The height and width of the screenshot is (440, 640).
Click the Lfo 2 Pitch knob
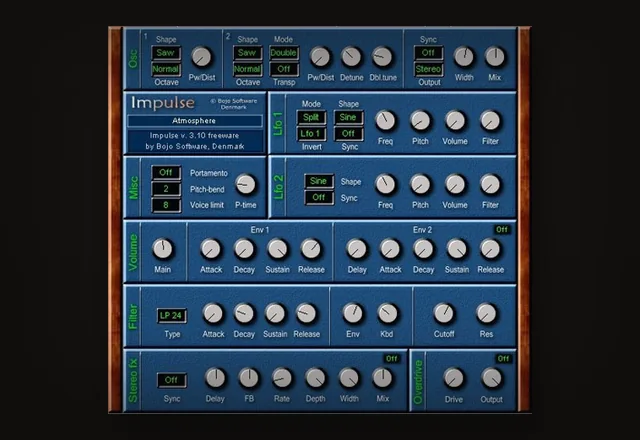click(x=420, y=184)
